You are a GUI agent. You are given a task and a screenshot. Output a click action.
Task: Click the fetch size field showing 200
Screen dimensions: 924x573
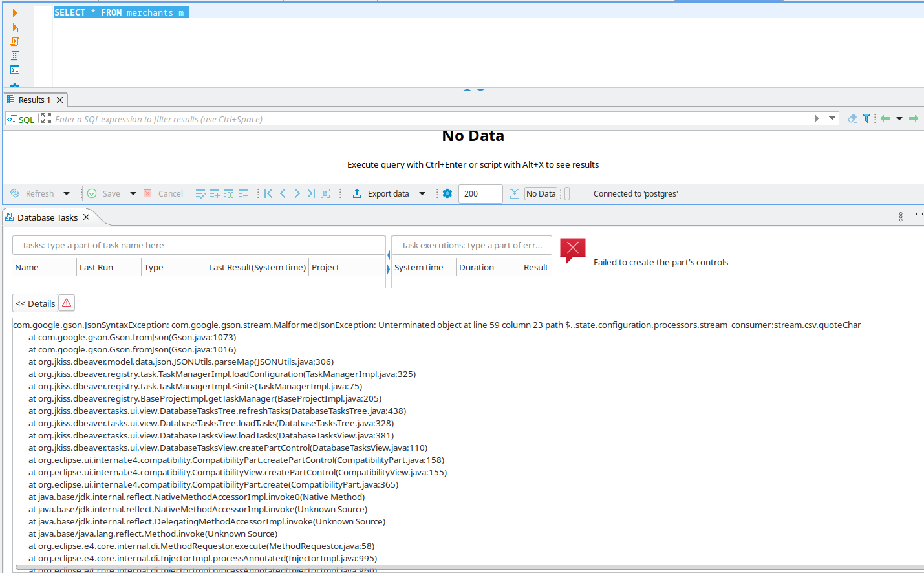pyautogui.click(x=480, y=193)
